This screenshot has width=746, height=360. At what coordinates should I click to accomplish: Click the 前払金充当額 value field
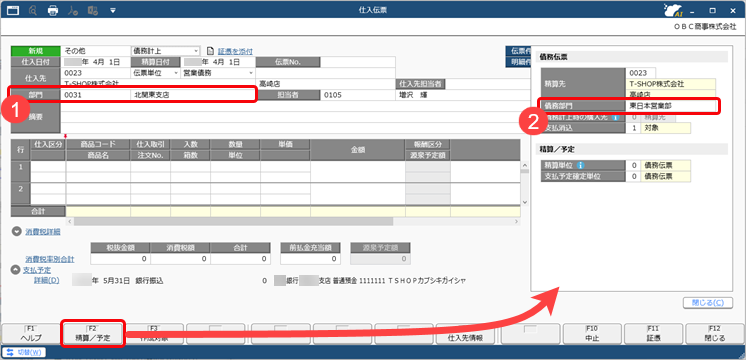coord(310,259)
